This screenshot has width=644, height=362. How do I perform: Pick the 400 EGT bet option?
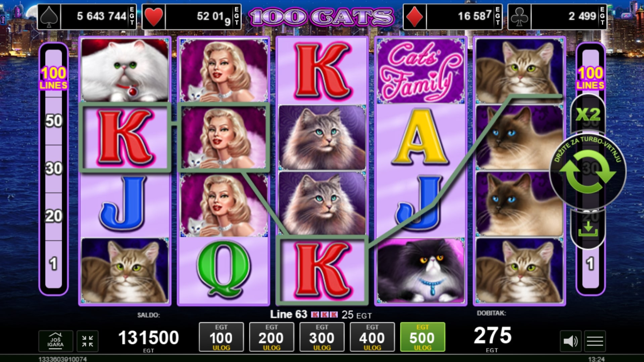372,337
